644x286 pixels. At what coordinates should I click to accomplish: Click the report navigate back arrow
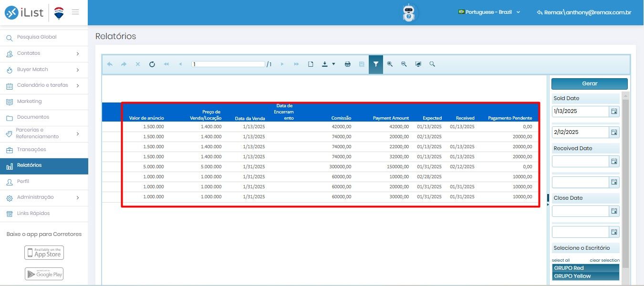pyautogui.click(x=110, y=64)
